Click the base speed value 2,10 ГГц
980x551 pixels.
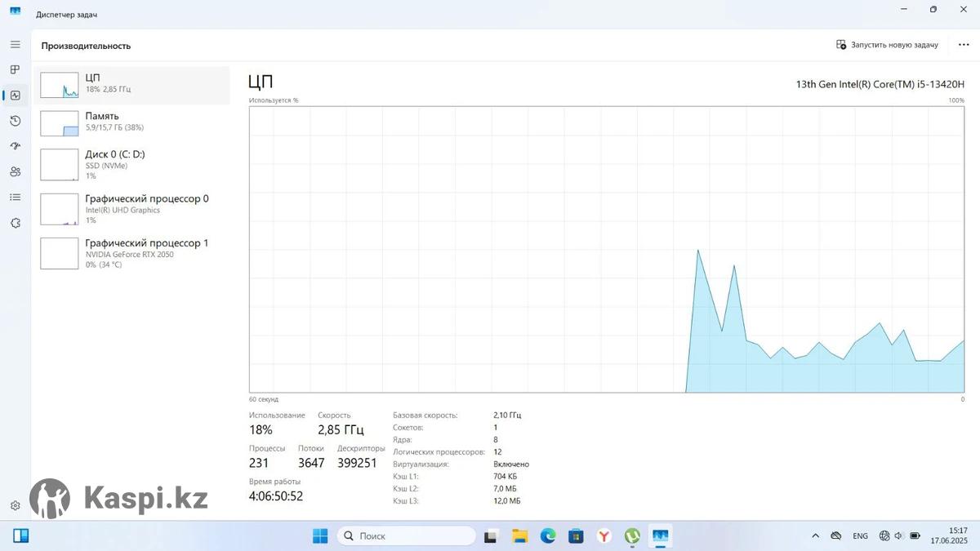click(507, 415)
